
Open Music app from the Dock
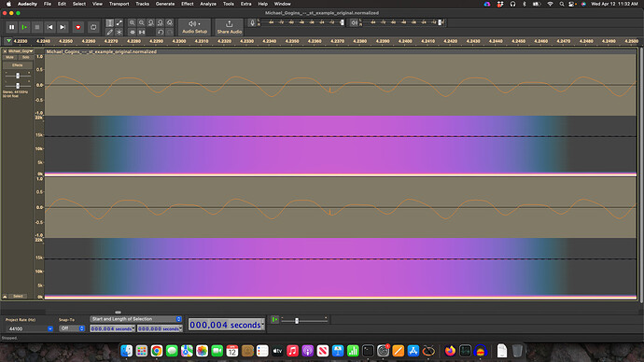(x=292, y=351)
